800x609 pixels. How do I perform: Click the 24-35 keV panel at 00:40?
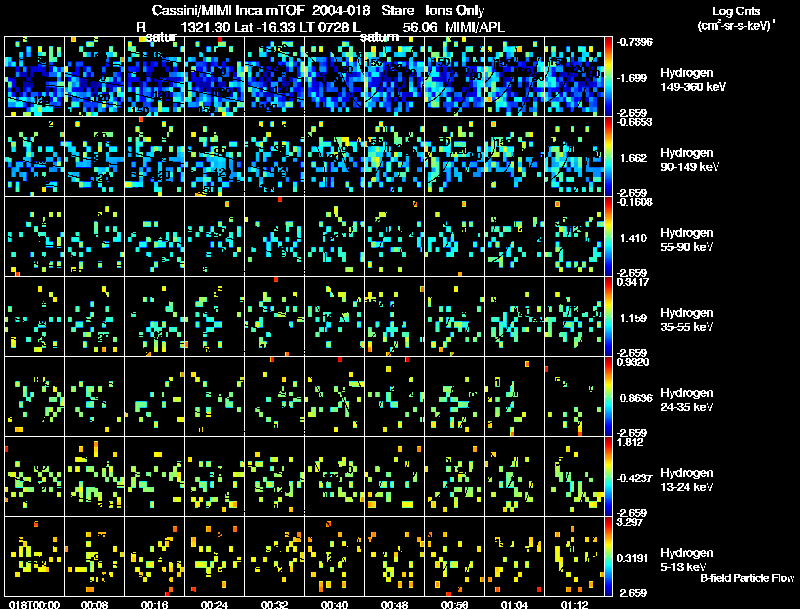[x=334, y=397]
